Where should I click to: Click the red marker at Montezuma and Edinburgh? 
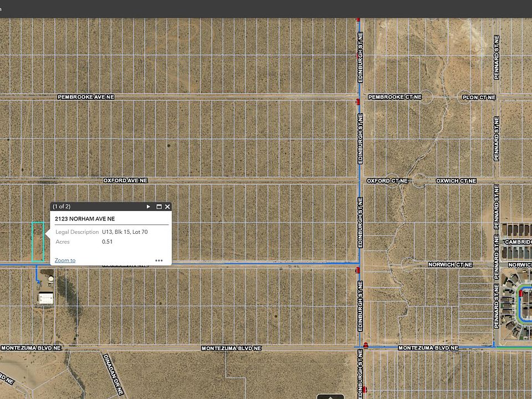tap(366, 345)
